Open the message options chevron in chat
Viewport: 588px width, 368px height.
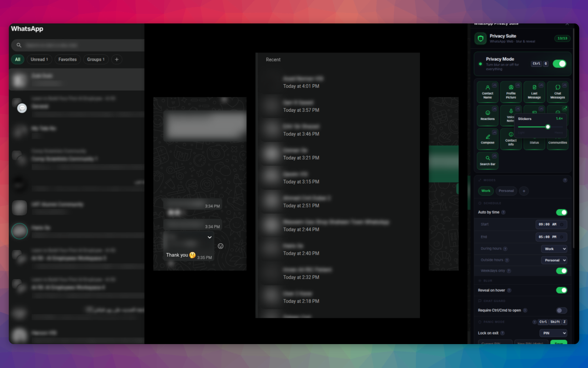(x=209, y=237)
